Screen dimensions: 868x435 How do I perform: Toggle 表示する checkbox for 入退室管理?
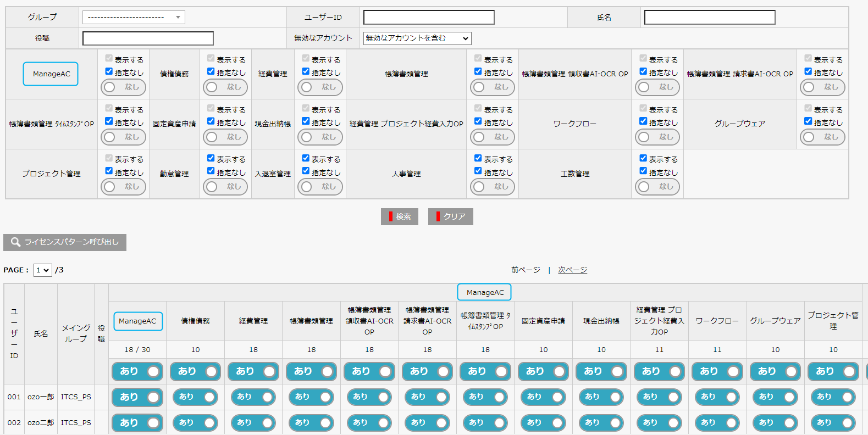click(306, 158)
